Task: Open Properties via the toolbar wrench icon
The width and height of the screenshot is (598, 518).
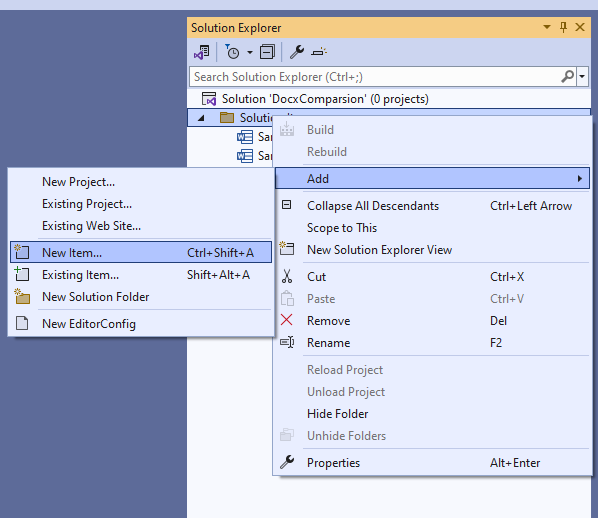Action: click(296, 52)
